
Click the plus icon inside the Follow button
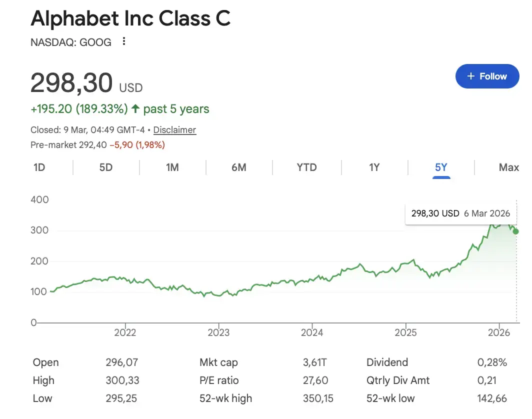(470, 76)
